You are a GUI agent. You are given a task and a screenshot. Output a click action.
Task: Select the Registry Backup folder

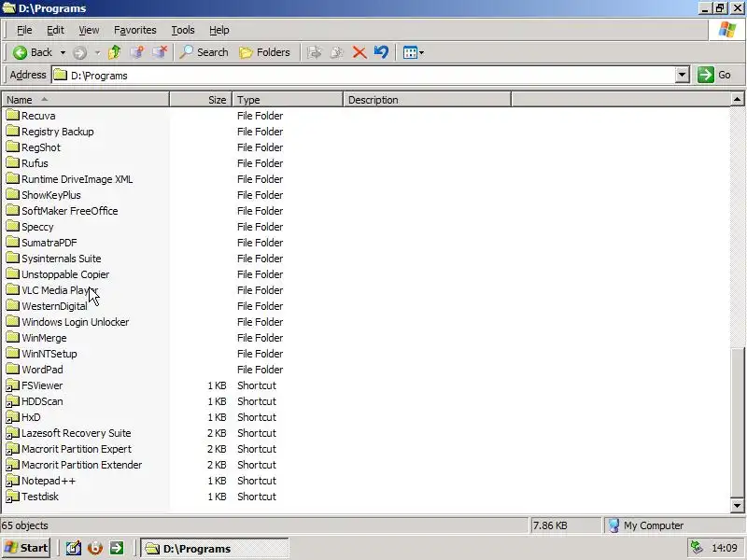[50, 132]
